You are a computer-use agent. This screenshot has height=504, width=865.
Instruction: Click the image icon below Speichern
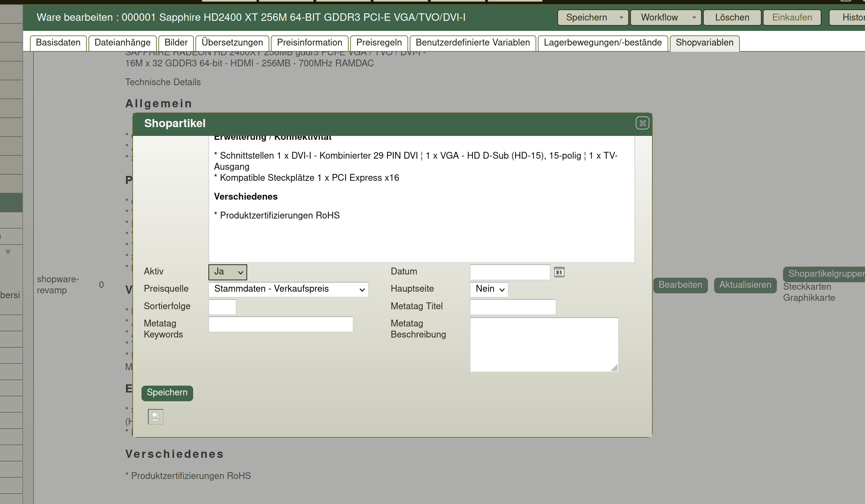point(156,417)
